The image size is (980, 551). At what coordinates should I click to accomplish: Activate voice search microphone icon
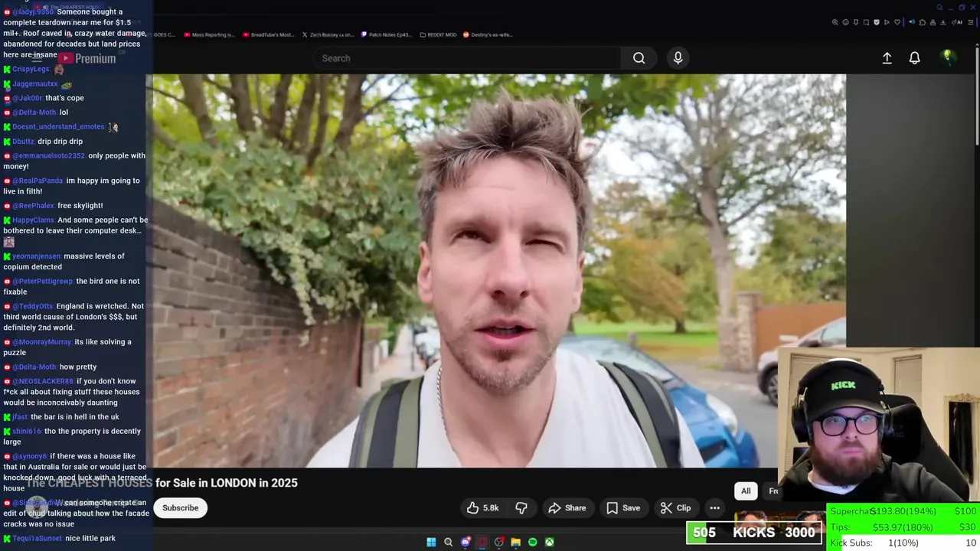tap(678, 58)
